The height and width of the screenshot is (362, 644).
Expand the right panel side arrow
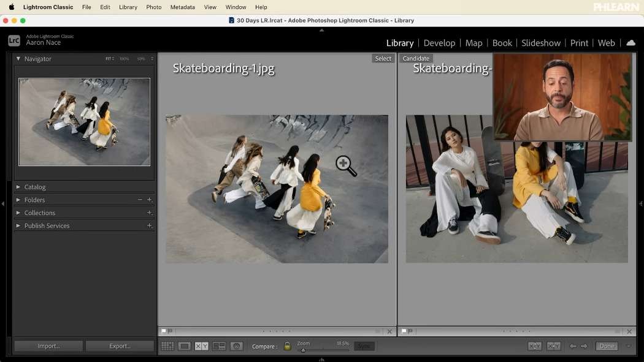pos(641,203)
